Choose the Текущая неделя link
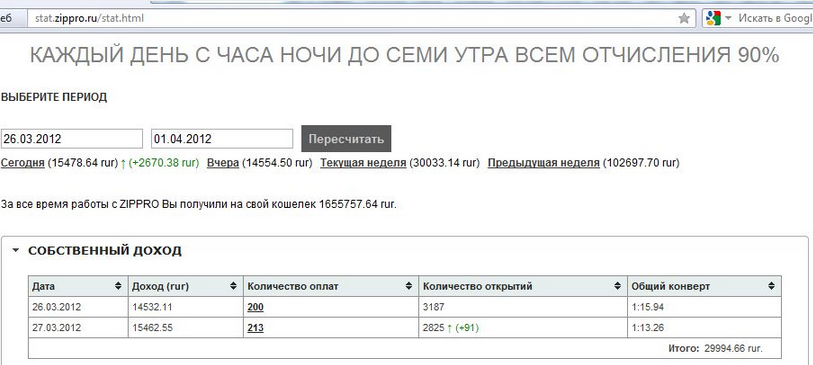The height and width of the screenshot is (365, 813). tap(363, 163)
